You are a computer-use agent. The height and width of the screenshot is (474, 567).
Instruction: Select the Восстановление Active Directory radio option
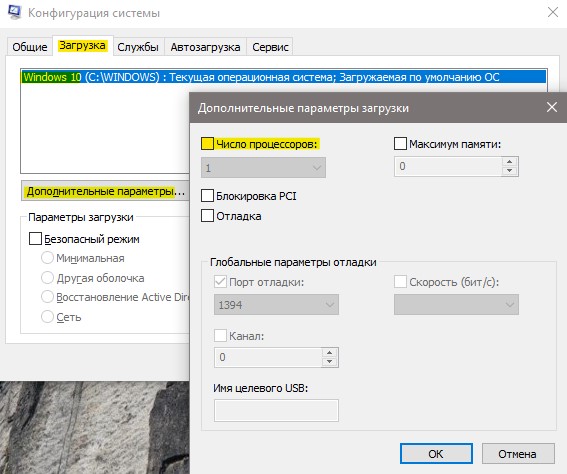(47, 297)
